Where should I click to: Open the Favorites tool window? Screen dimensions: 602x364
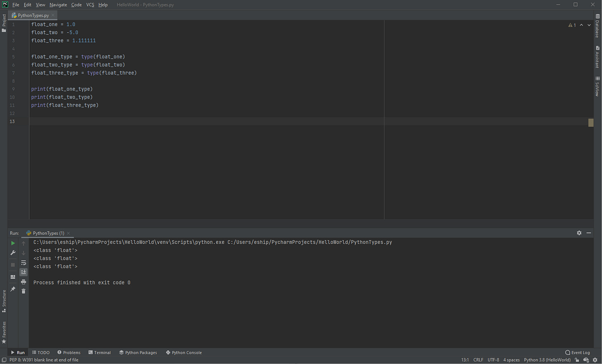(4, 332)
